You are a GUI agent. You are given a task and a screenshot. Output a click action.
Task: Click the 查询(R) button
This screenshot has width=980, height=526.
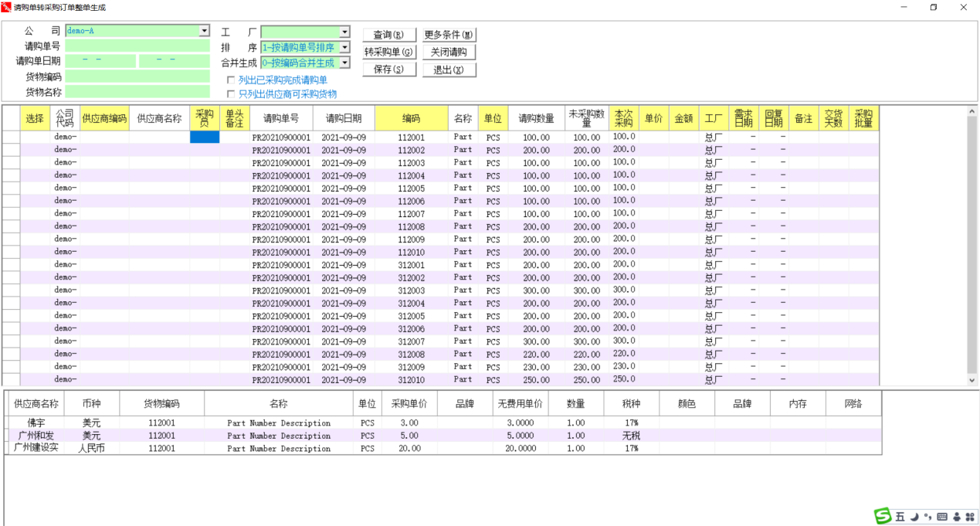pos(388,35)
